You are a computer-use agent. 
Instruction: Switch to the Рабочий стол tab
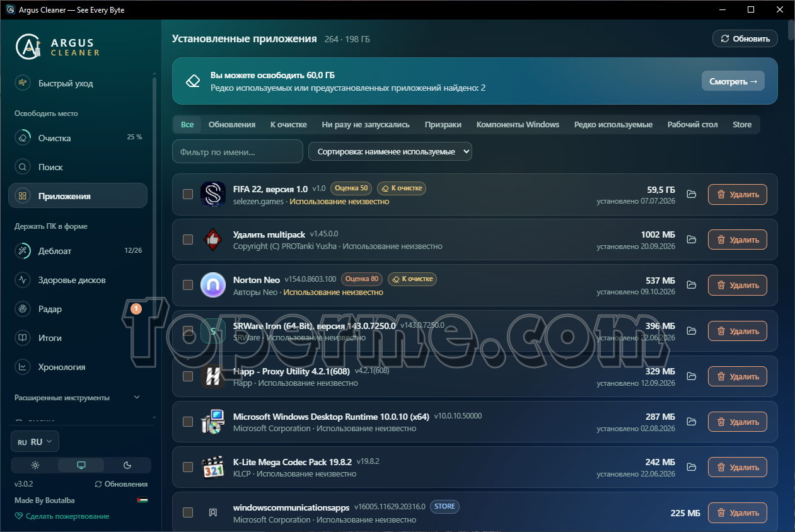pyautogui.click(x=693, y=124)
